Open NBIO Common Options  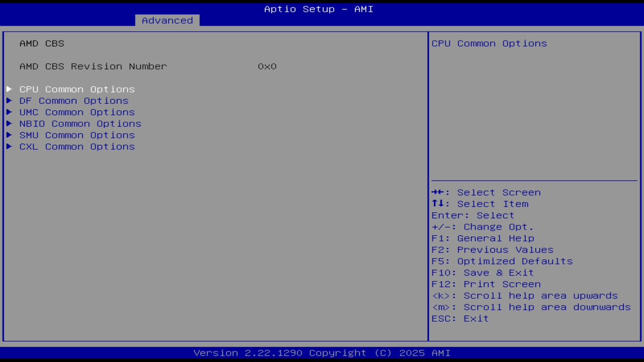click(x=80, y=124)
